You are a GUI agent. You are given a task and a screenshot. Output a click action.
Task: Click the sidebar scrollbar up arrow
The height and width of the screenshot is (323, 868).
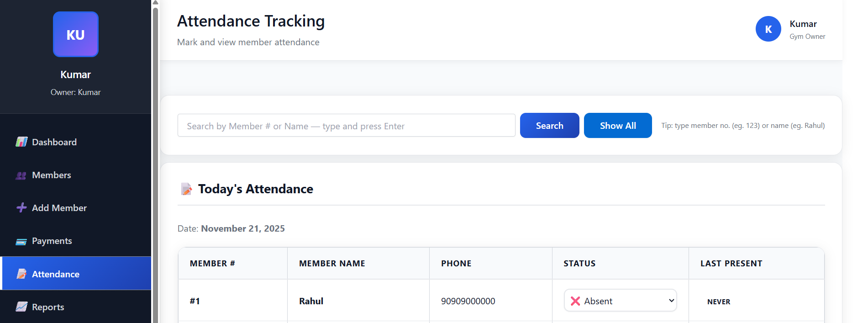[x=155, y=3]
